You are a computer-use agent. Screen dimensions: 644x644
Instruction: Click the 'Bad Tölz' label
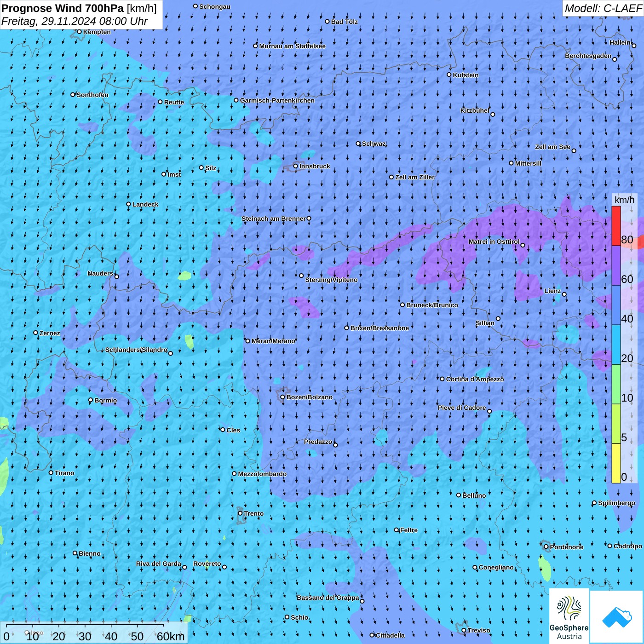click(x=345, y=22)
